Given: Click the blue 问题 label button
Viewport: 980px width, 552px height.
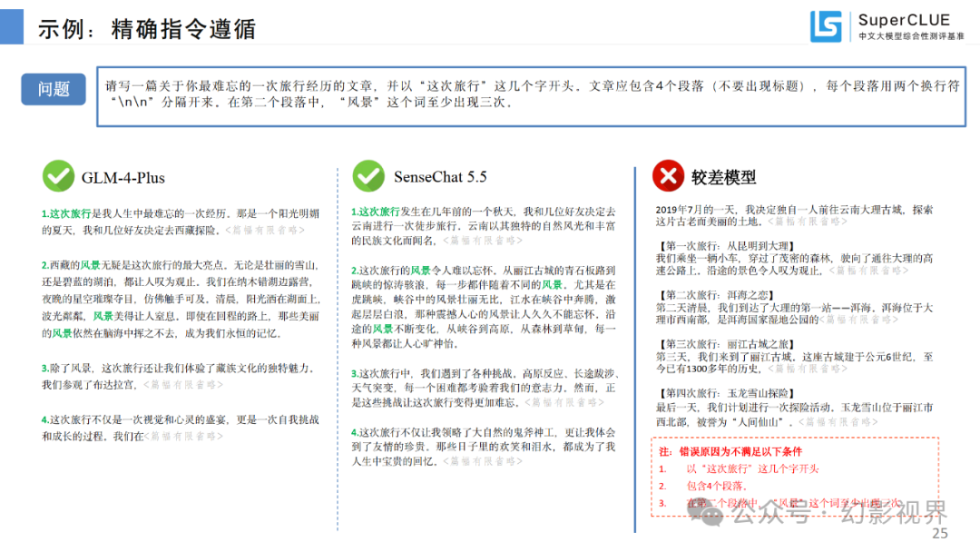Looking at the screenshot, I should click(54, 89).
